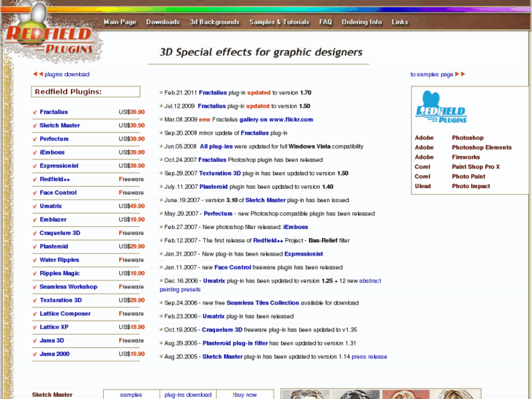Open the Links menu item
Screen dimensions: 532x399
tap(400, 22)
